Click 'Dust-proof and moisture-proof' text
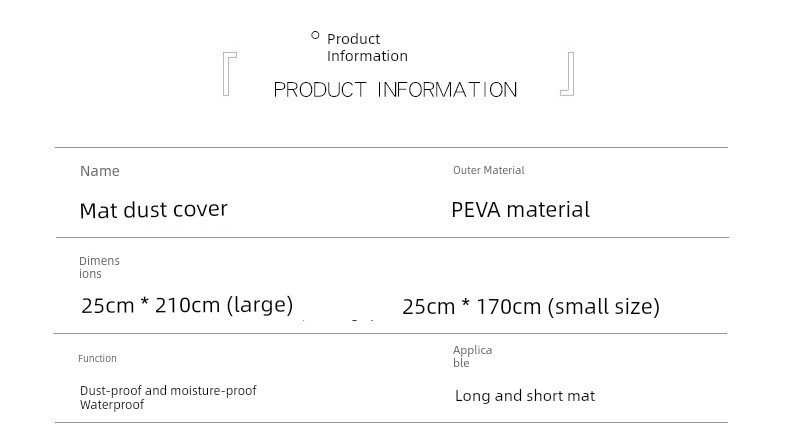Image resolution: width=790 pixels, height=447 pixels. (168, 391)
